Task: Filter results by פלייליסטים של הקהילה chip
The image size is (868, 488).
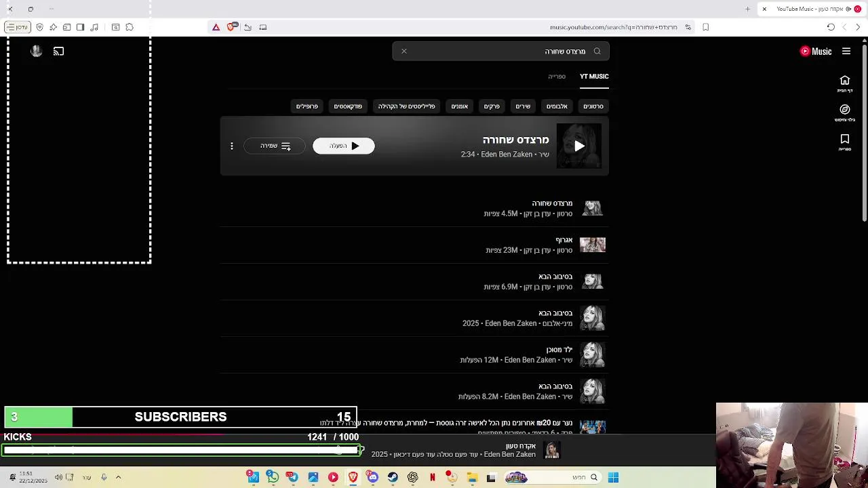Action: point(406,106)
